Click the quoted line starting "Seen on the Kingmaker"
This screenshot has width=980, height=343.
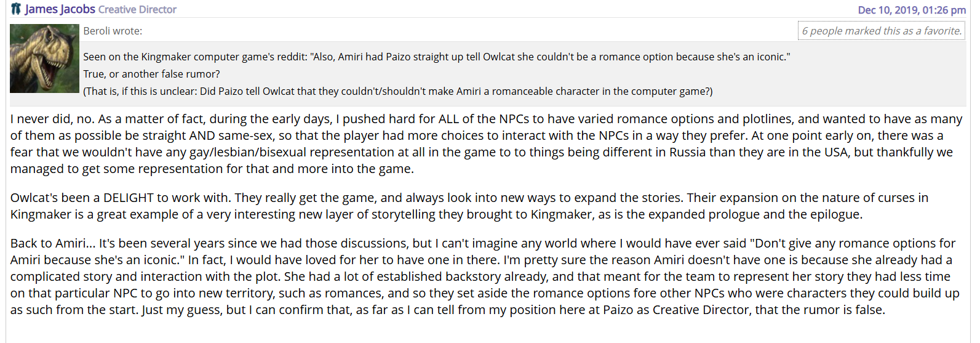click(x=436, y=57)
